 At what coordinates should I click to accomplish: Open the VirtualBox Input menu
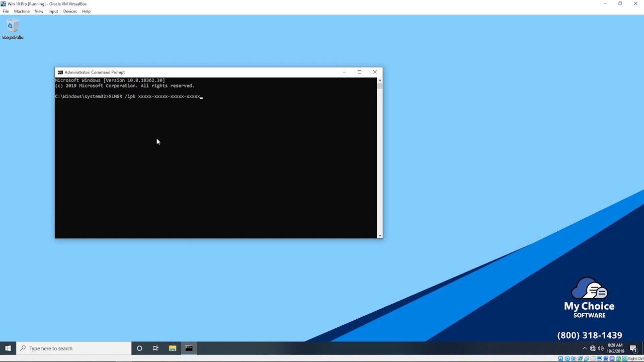point(53,11)
